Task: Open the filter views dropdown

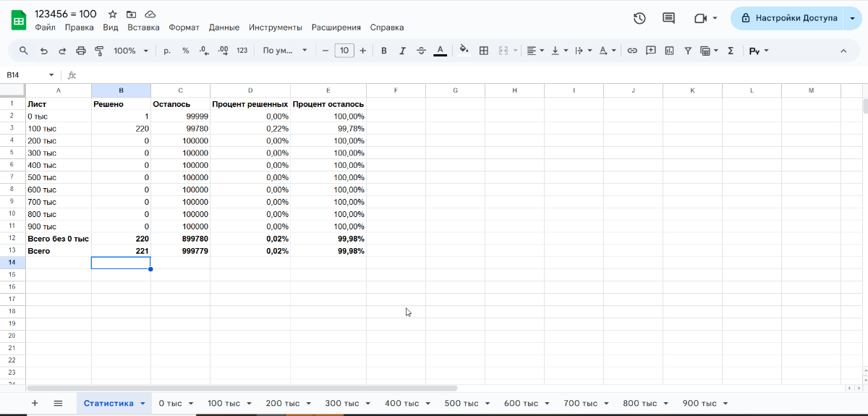Action: pos(710,51)
